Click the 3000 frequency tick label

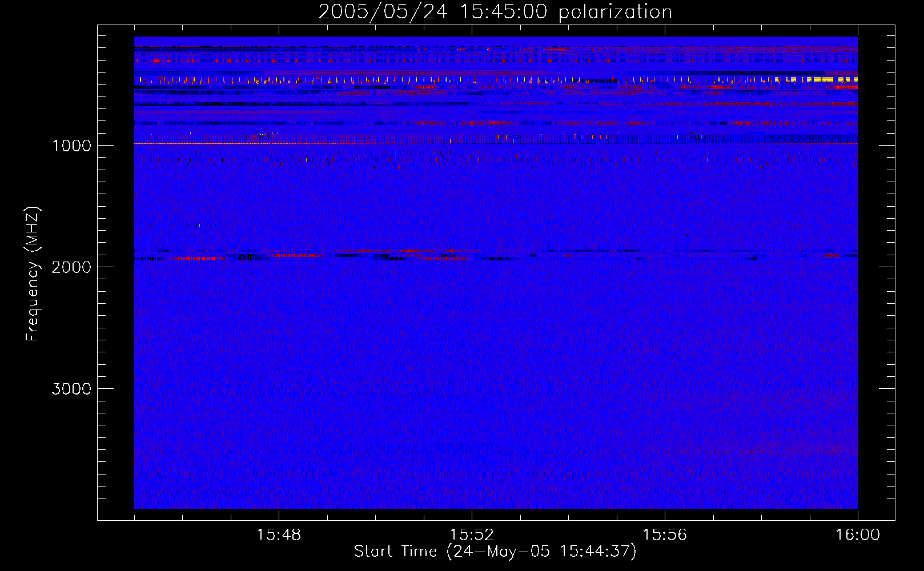[x=71, y=389]
